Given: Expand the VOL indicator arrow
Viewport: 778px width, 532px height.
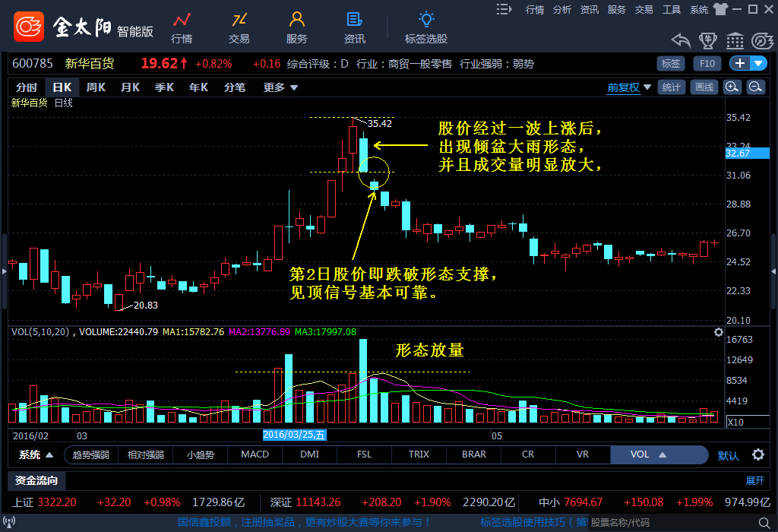Looking at the screenshot, I should coord(663,454).
